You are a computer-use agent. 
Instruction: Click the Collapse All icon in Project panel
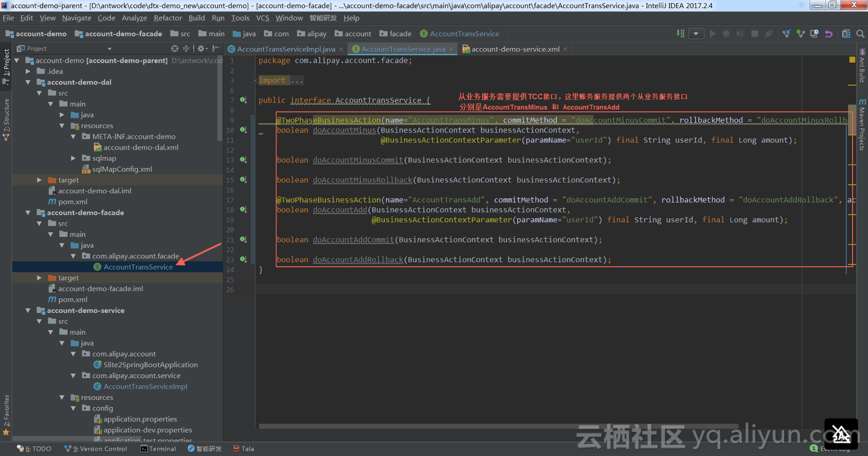click(x=186, y=49)
